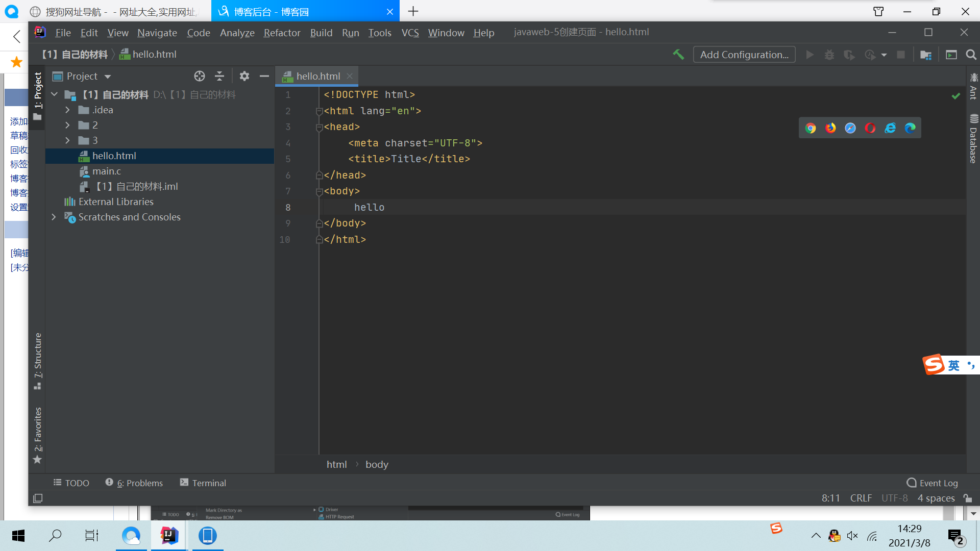Image resolution: width=980 pixels, height=551 pixels.
Task: Toggle tool window quick access button
Action: (38, 498)
